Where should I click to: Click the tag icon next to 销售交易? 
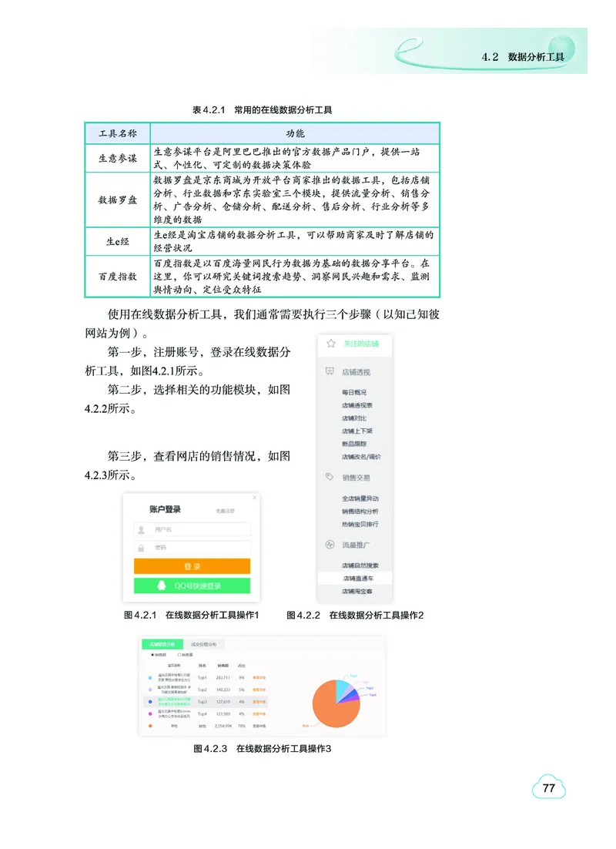(329, 476)
